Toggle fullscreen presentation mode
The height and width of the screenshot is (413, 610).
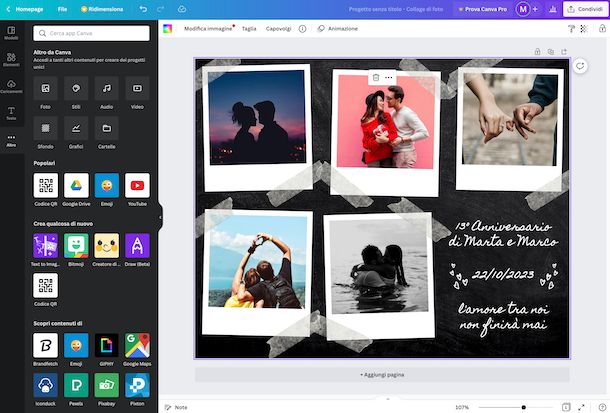click(x=581, y=407)
